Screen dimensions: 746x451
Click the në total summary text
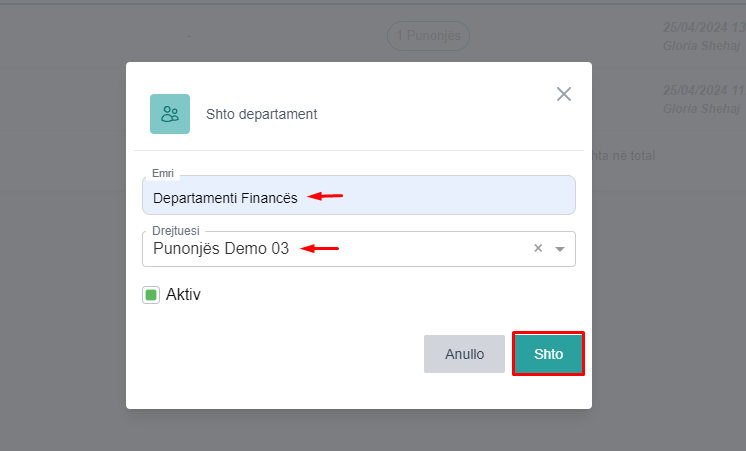tap(625, 156)
